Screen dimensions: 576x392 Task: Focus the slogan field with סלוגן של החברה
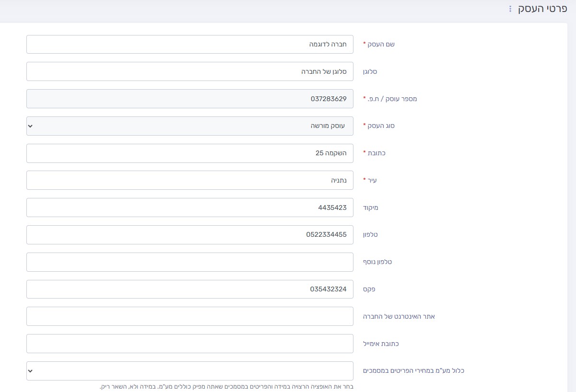point(189,71)
